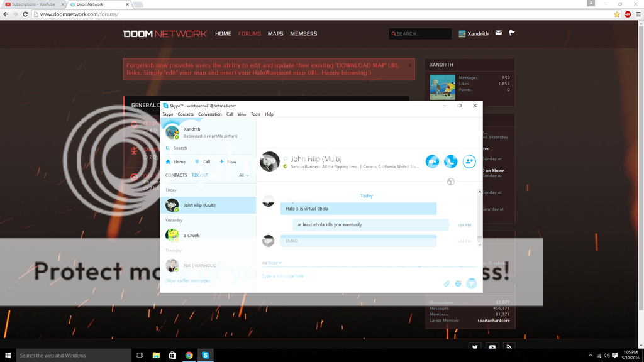Expand the All contacts filter dropdown
644x362 pixels.
(243, 175)
